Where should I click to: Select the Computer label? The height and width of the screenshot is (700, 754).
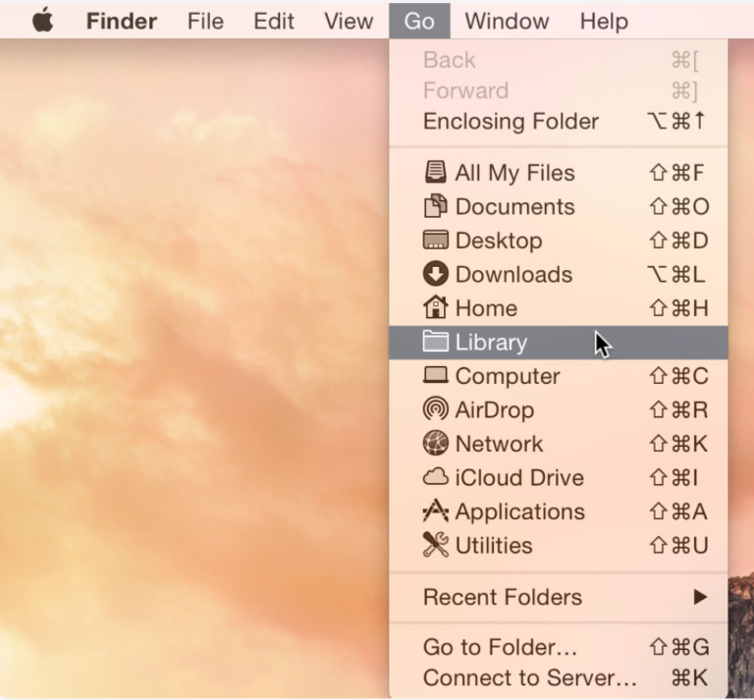[508, 376]
